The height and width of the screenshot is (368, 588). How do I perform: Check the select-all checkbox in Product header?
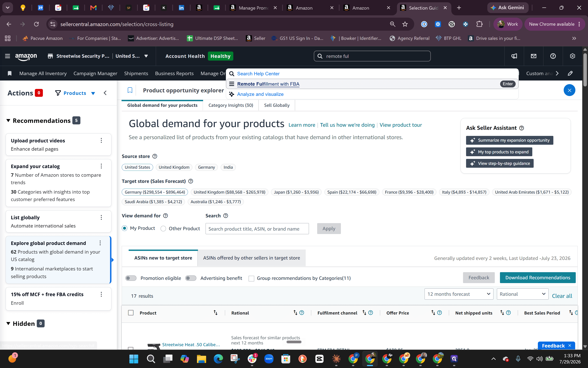tap(131, 313)
